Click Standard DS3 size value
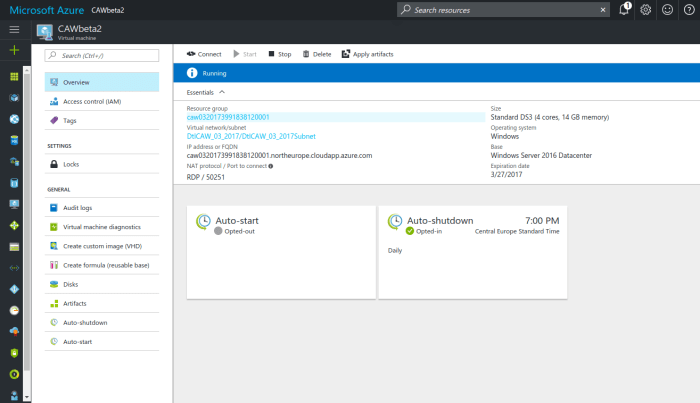 (x=550, y=117)
